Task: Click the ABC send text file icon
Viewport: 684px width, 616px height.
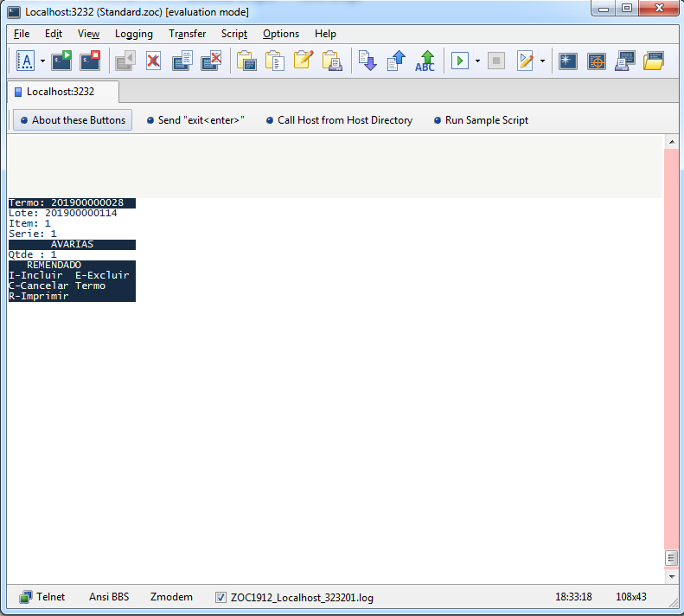Action: [x=425, y=61]
